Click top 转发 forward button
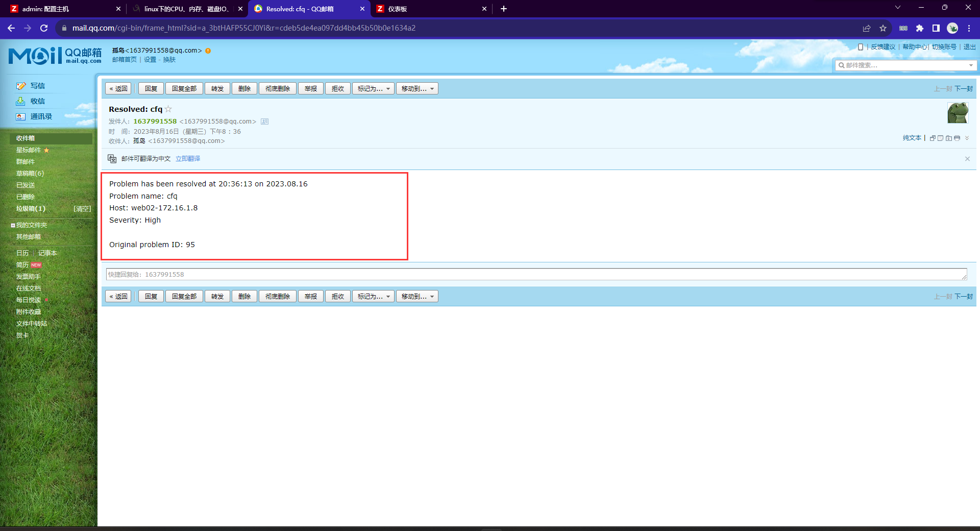The image size is (980, 531). pyautogui.click(x=217, y=88)
